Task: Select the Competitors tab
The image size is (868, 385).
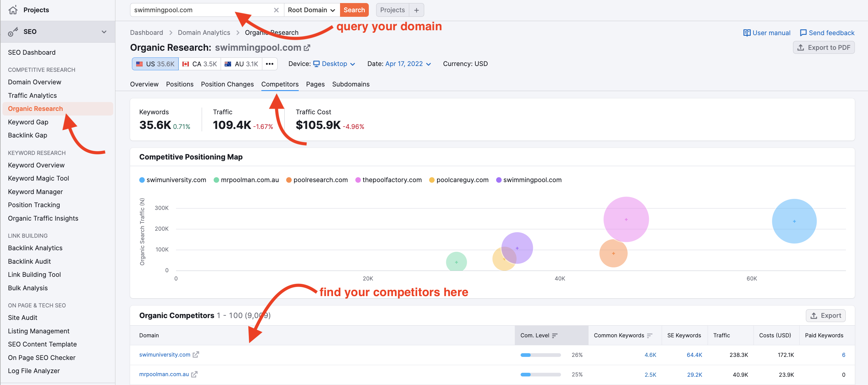Action: tap(279, 84)
